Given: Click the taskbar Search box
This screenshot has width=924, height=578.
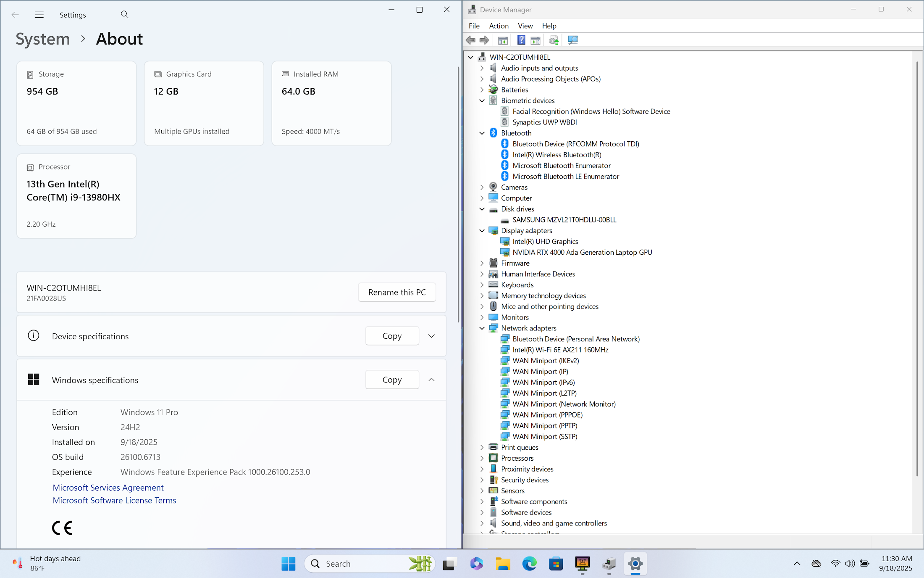Looking at the screenshot, I should (370, 564).
